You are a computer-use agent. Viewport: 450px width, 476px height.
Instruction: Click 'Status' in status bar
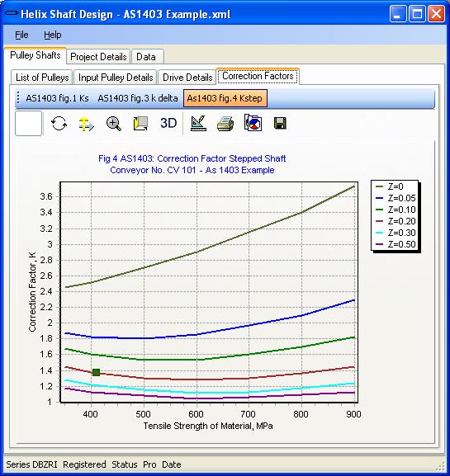(x=125, y=464)
